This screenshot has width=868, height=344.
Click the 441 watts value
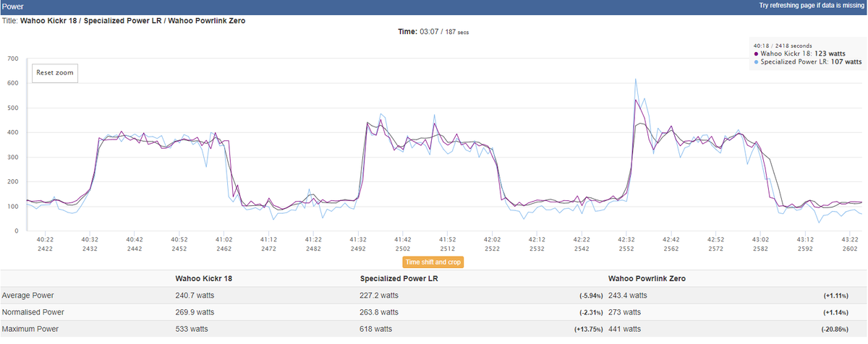[625, 330]
